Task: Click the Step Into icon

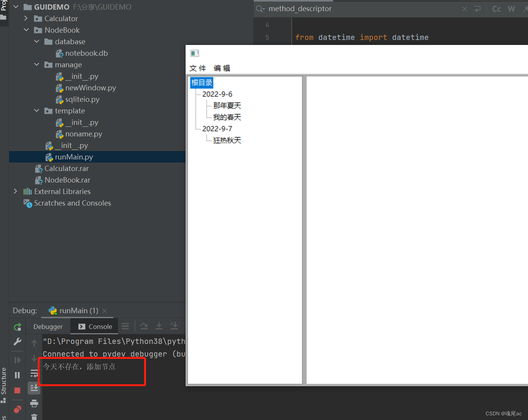Action: 174,326
